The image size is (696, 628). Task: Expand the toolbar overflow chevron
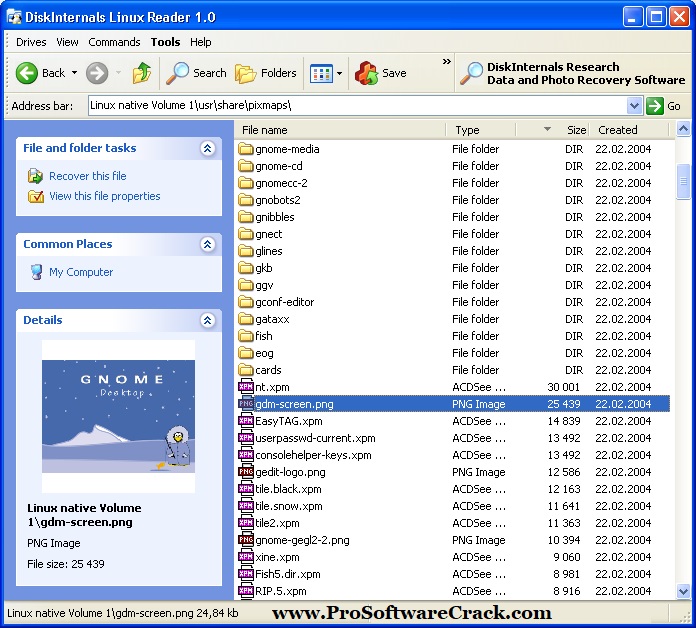coord(447,62)
